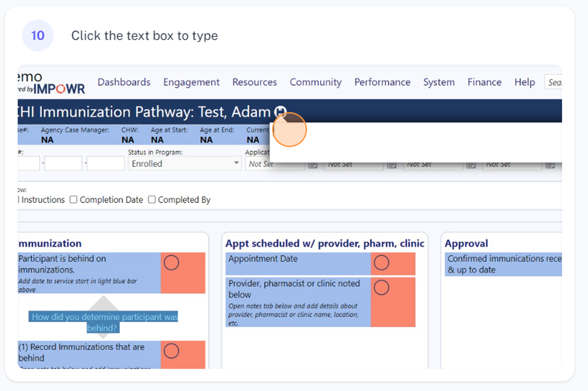Click into the search box
This screenshot has width=588, height=391.
coord(553,82)
